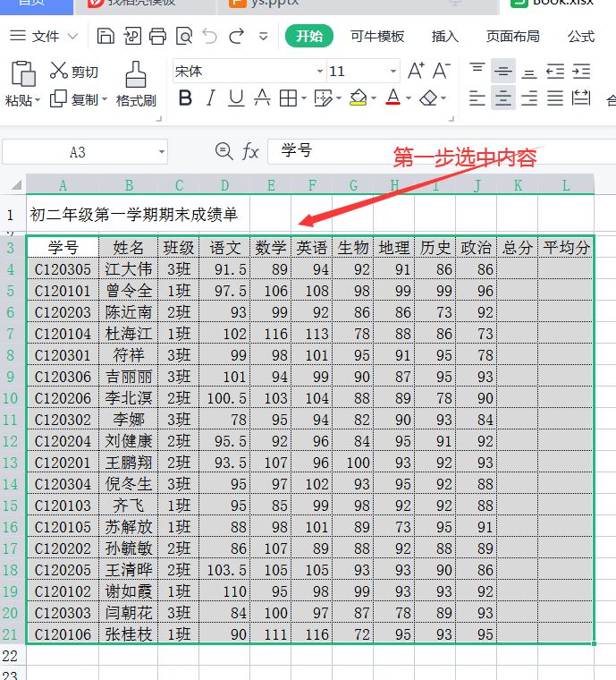This screenshot has height=680, width=616.
Task: Activate the 格式刷 format painter
Action: coord(136,84)
